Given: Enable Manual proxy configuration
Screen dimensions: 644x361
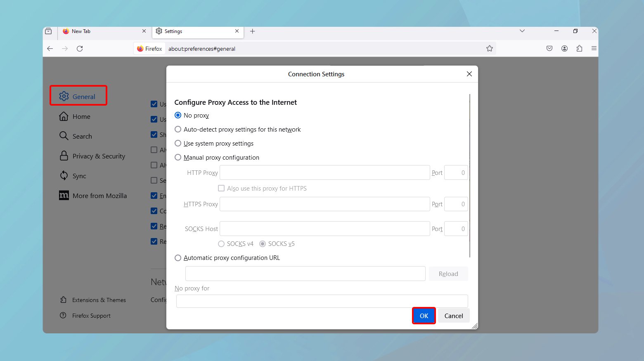Looking at the screenshot, I should (178, 157).
